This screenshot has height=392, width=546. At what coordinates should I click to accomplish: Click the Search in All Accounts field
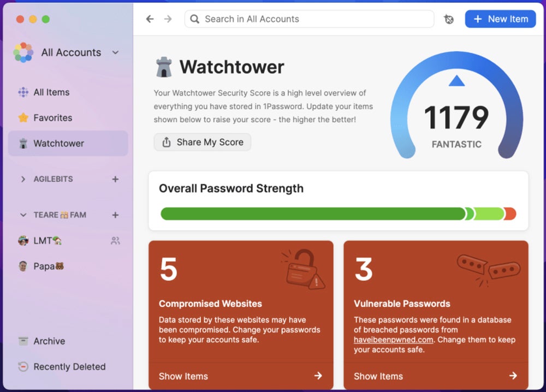(309, 19)
